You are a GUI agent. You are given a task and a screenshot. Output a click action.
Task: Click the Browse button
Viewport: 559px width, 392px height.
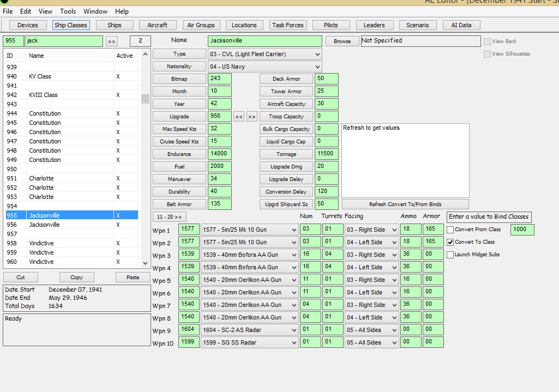coord(342,41)
